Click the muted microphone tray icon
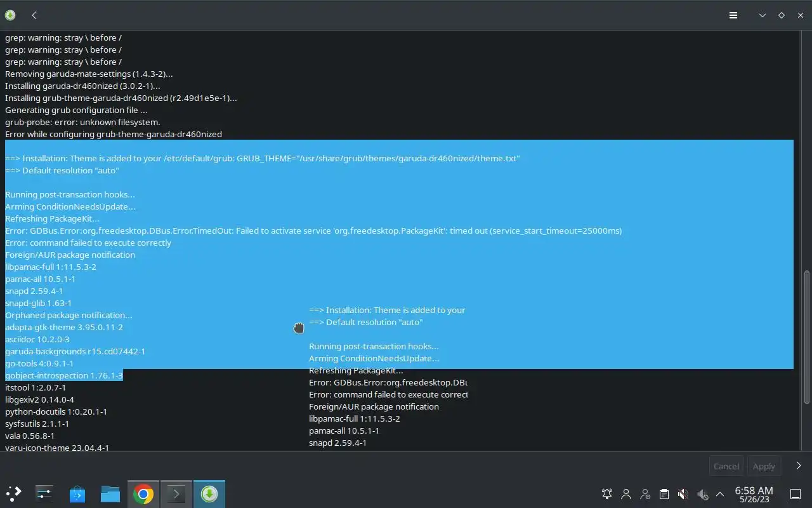The image size is (812, 508). 702,494
